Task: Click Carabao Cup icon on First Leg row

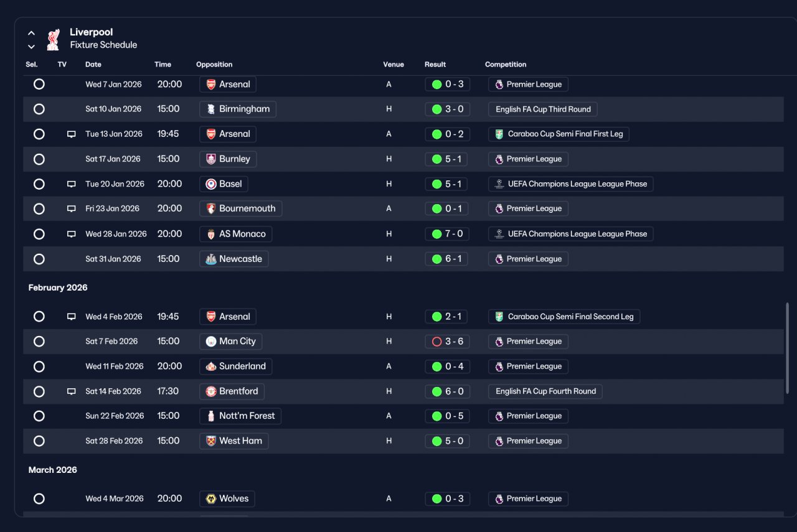Action: pyautogui.click(x=499, y=134)
